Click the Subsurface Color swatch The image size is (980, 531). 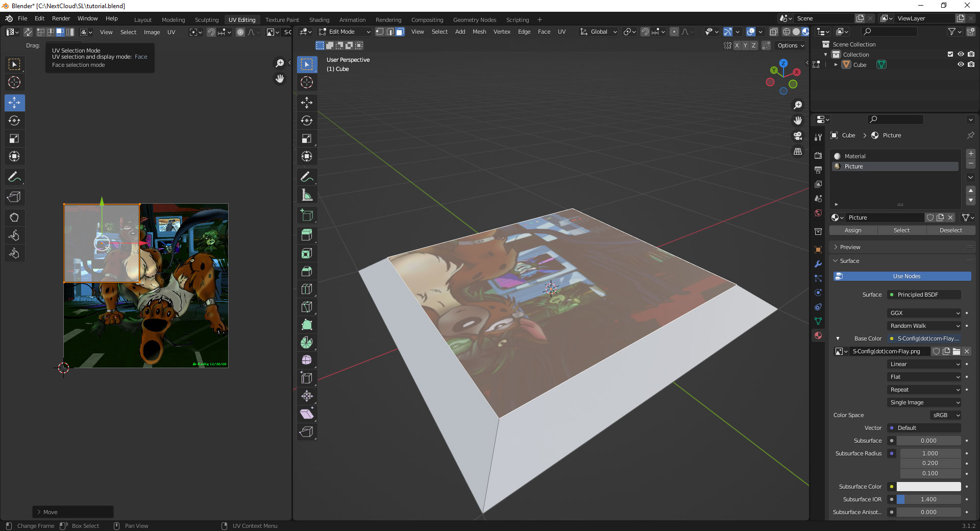point(928,487)
